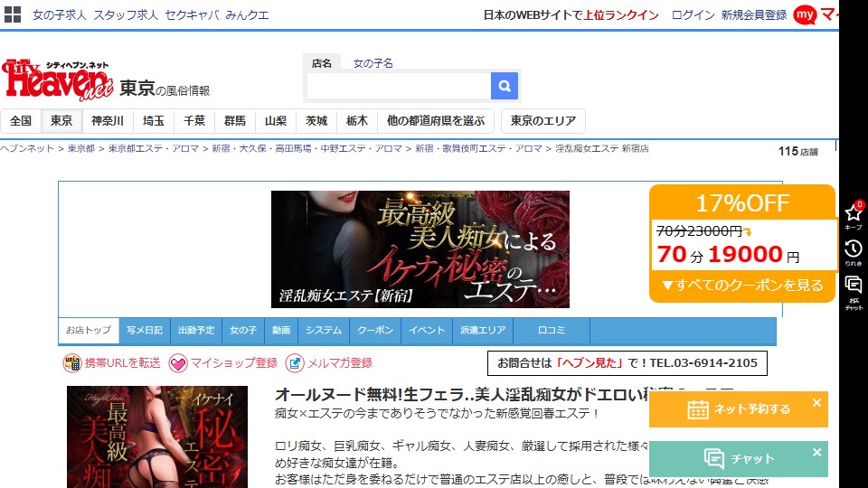Click the メルマガ登録 mail icon

pos(295,363)
